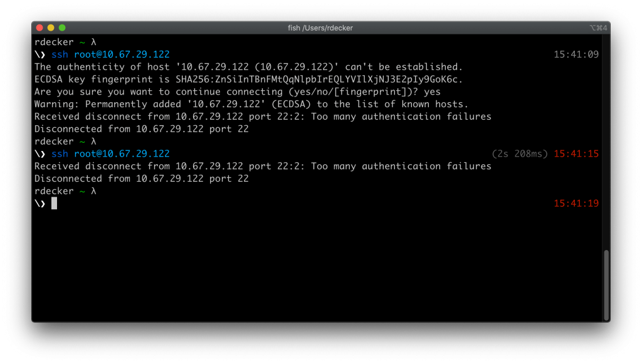Image resolution: width=642 pixels, height=364 pixels.
Task: Click the first 'Disconnected from 10.67.29.122 port 22' line
Action: [x=142, y=129]
